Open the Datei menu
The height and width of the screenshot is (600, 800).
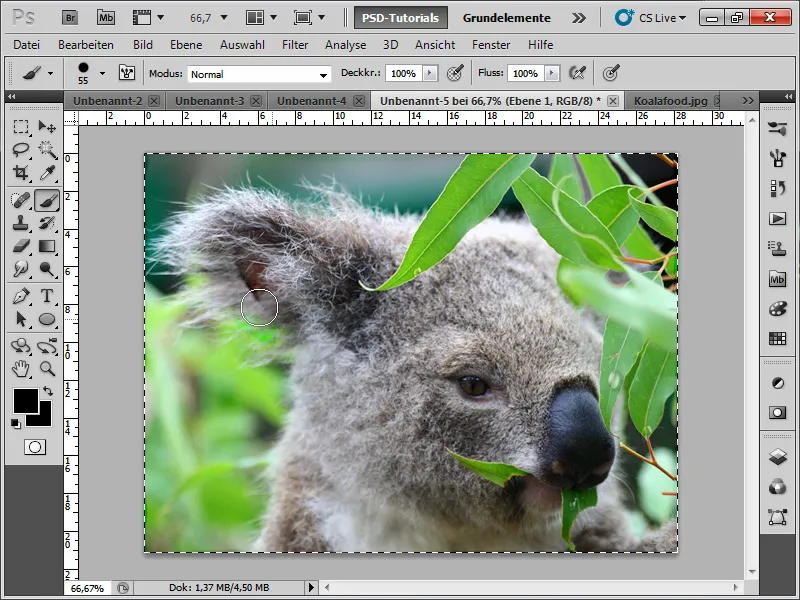(x=27, y=45)
